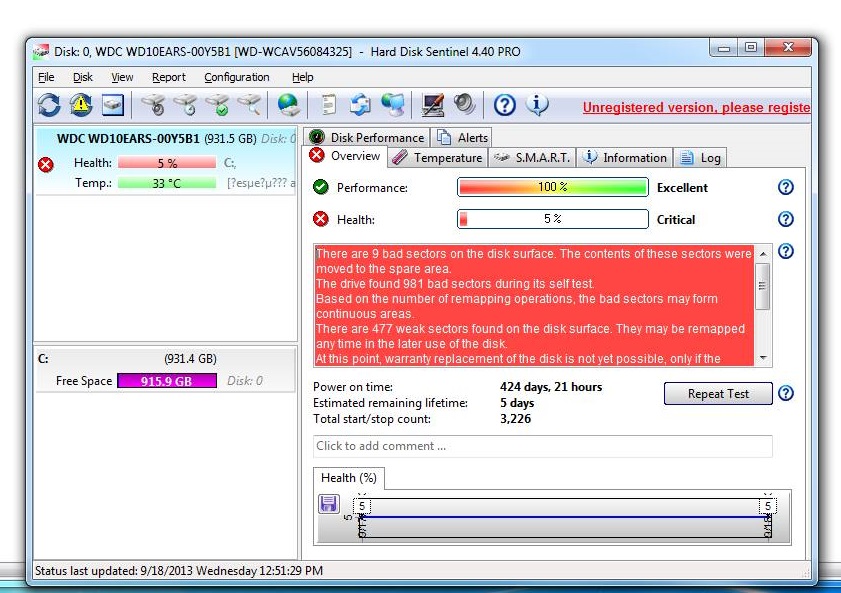Click the refresh icon with yellow warning sign

(x=81, y=105)
